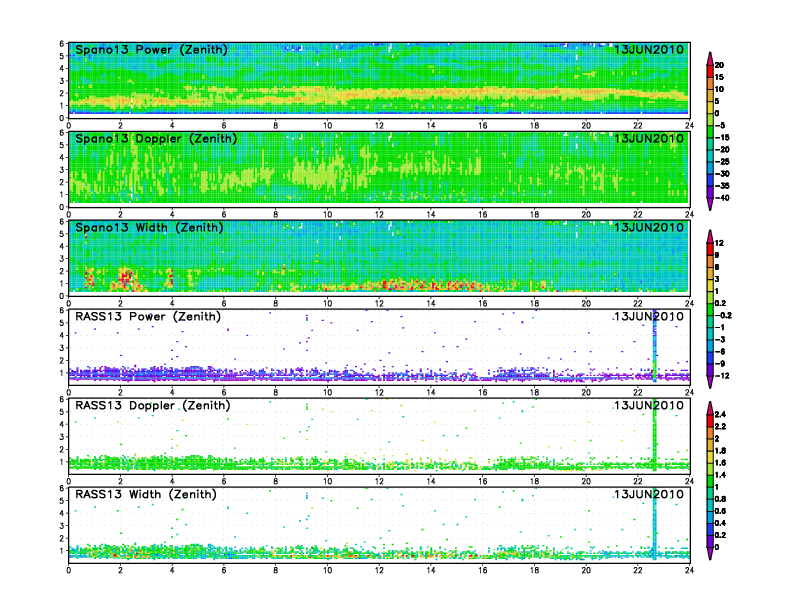
Task: Click the '-40' label on the top colorbar
Action: coord(722,198)
